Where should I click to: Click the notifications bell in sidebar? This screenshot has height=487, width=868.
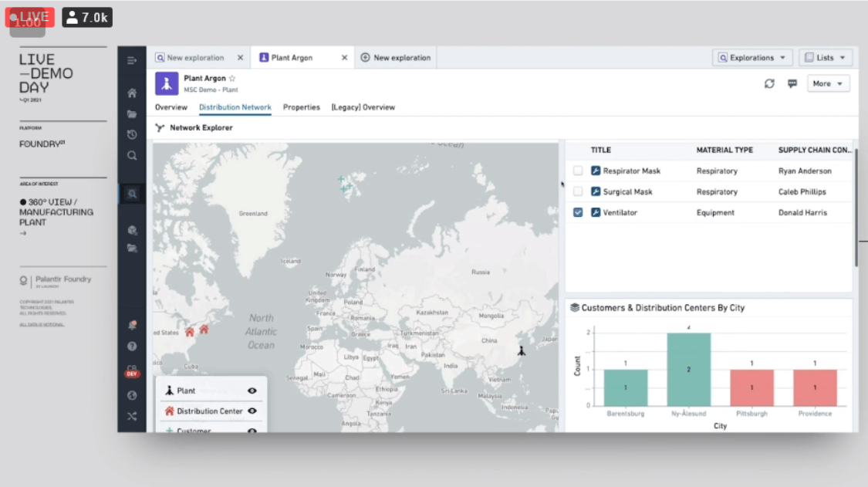click(x=132, y=326)
